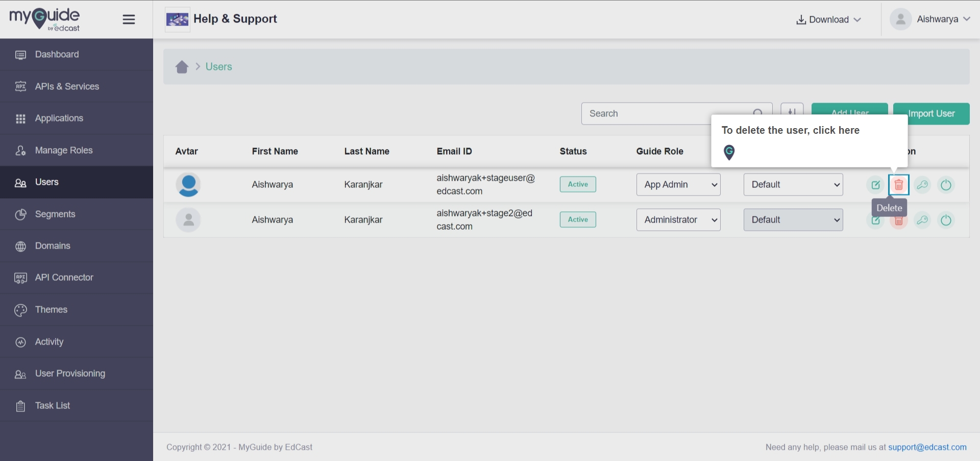The height and width of the screenshot is (461, 980).
Task: Click key reset-password icon for stageuser row
Action: point(922,185)
